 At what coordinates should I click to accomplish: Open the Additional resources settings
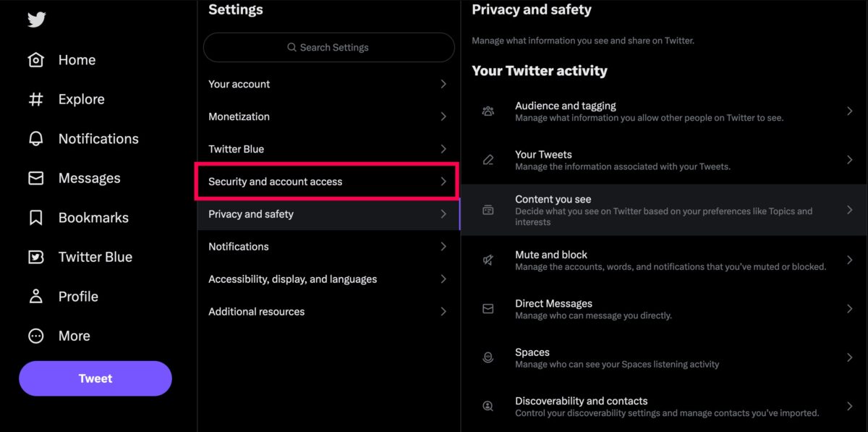click(328, 312)
